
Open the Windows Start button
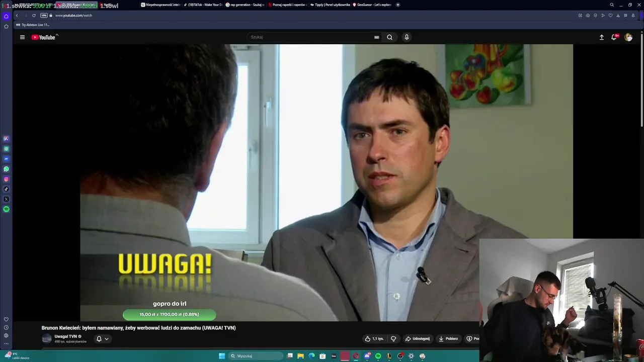[222, 356]
